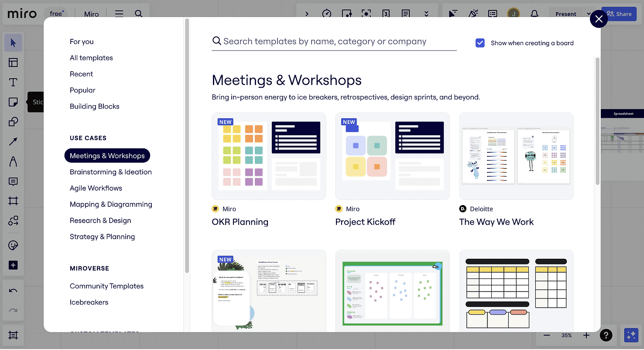The image size is (644, 350).
Task: Click OKR Planning title text
Action: tap(240, 222)
